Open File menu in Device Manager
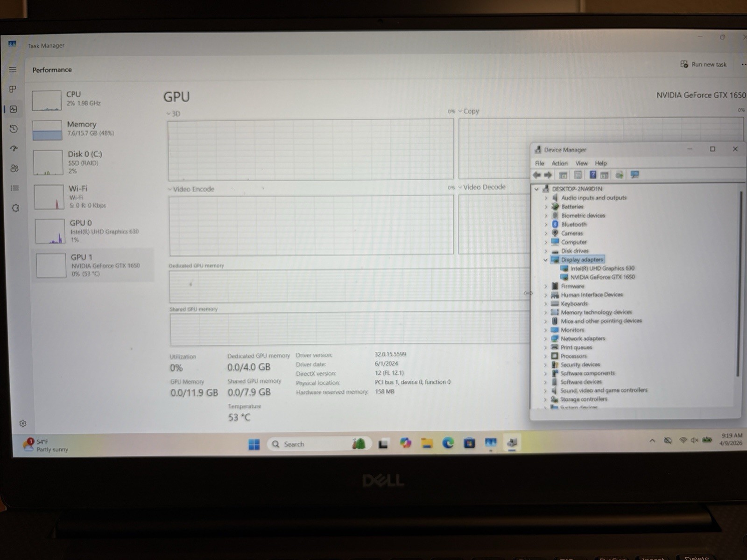 pos(540,163)
